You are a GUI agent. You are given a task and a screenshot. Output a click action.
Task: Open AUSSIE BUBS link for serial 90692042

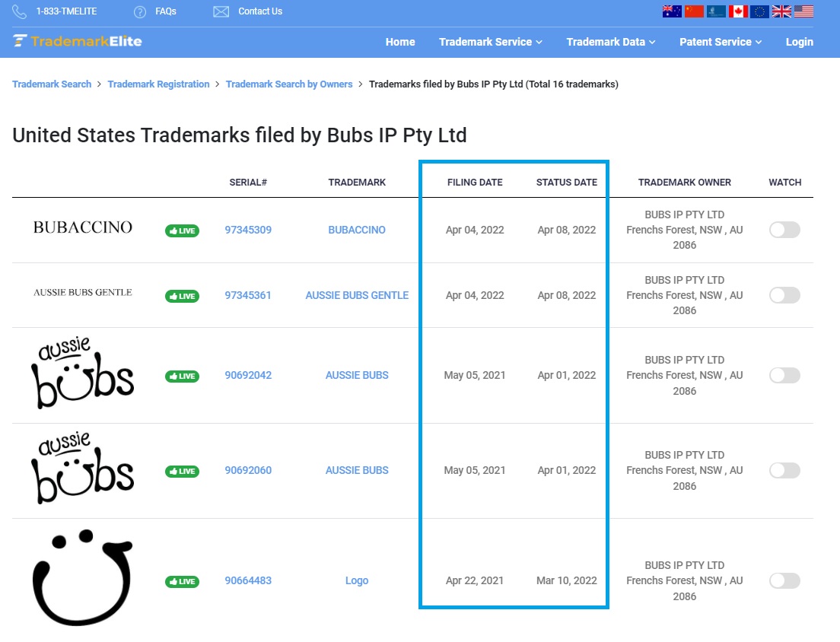(x=357, y=375)
